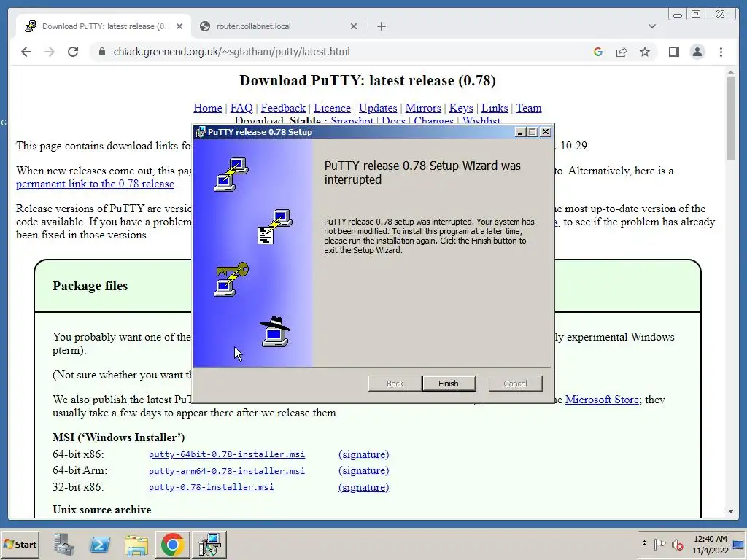Click the Google icon in the address bar
The width and height of the screenshot is (747, 560).
click(598, 52)
